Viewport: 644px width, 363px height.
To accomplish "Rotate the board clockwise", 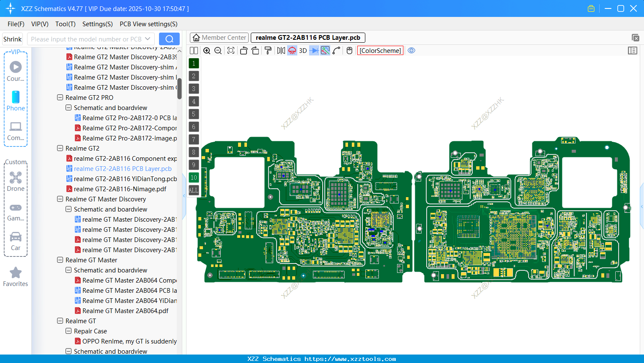I will (x=255, y=51).
